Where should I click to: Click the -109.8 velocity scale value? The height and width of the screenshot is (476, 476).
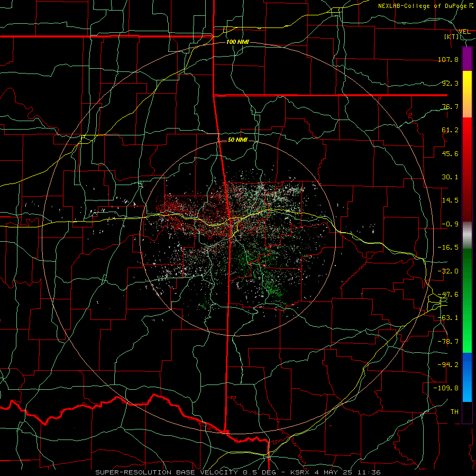point(446,388)
